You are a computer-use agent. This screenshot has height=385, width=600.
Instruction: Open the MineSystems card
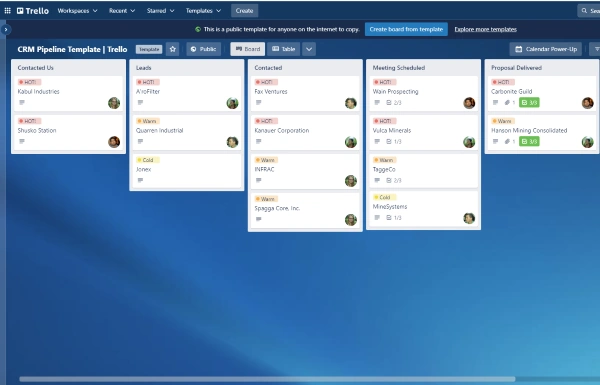pos(424,209)
